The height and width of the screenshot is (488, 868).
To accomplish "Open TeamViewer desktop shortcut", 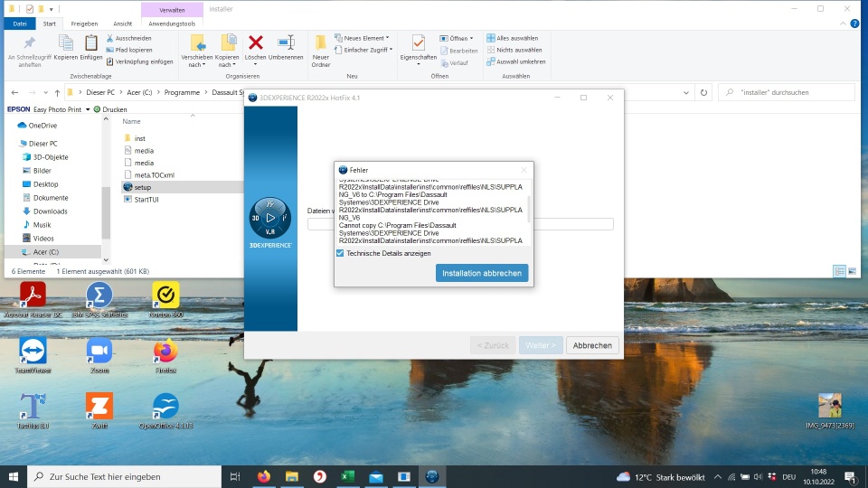I will click(33, 356).
